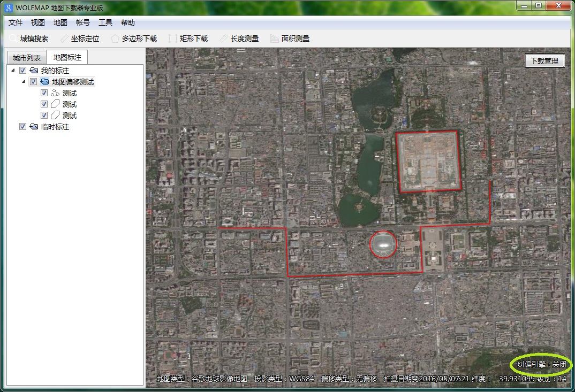Click the 纠偏引擎 status label
The height and width of the screenshot is (392, 575).
(x=541, y=364)
